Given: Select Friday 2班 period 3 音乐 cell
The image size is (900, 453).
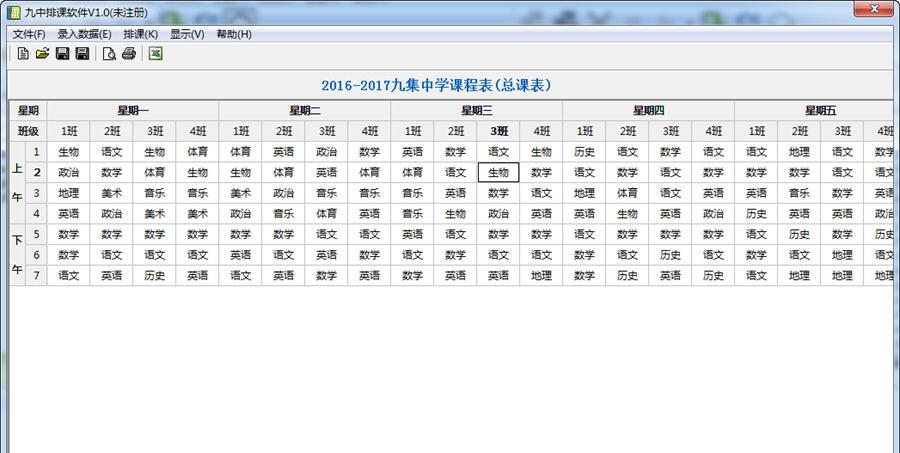Looking at the screenshot, I should pyautogui.click(x=799, y=193).
